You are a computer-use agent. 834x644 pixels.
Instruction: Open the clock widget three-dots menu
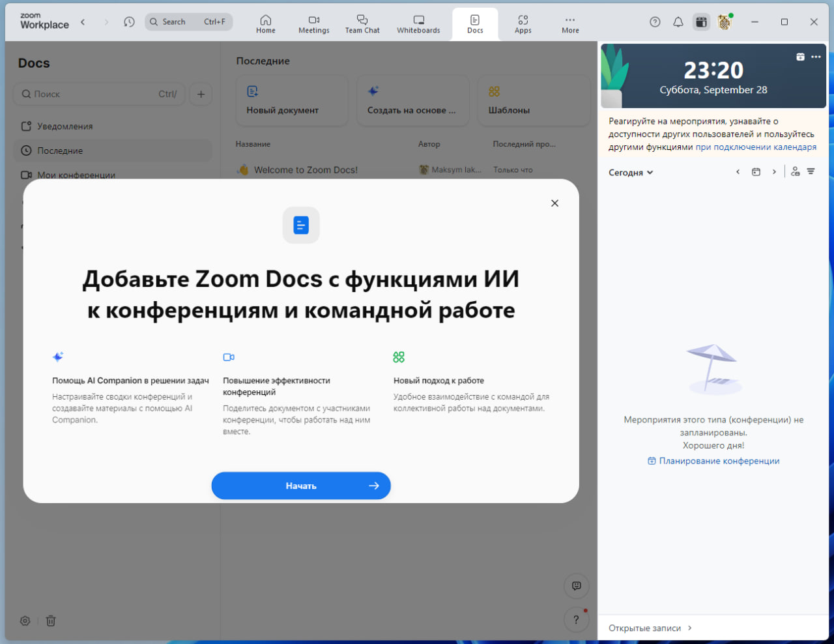(x=816, y=57)
